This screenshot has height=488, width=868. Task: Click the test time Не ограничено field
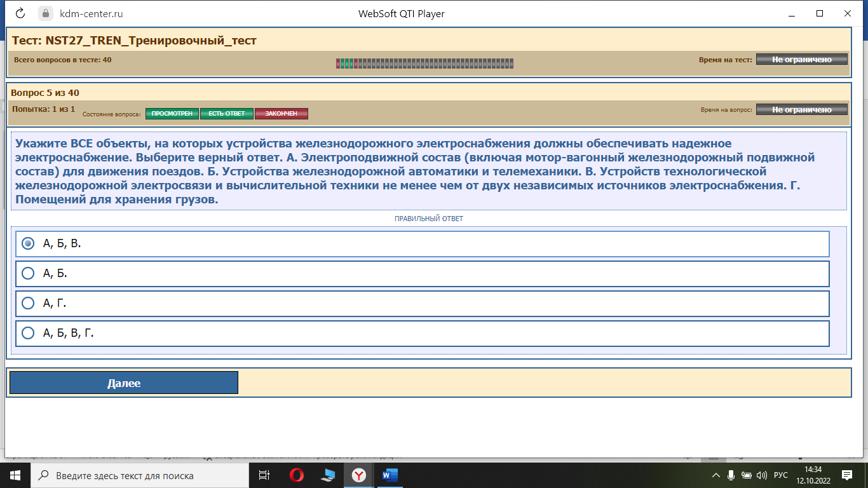802,59
